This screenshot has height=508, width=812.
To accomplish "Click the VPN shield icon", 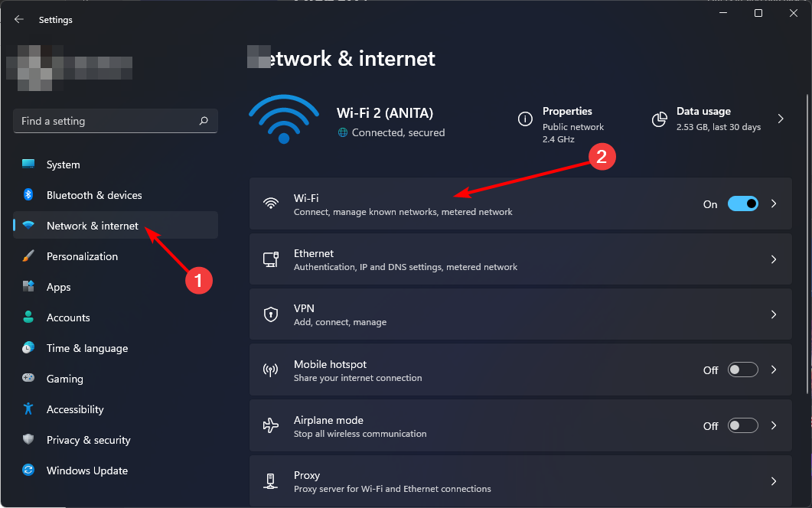I will [271, 314].
